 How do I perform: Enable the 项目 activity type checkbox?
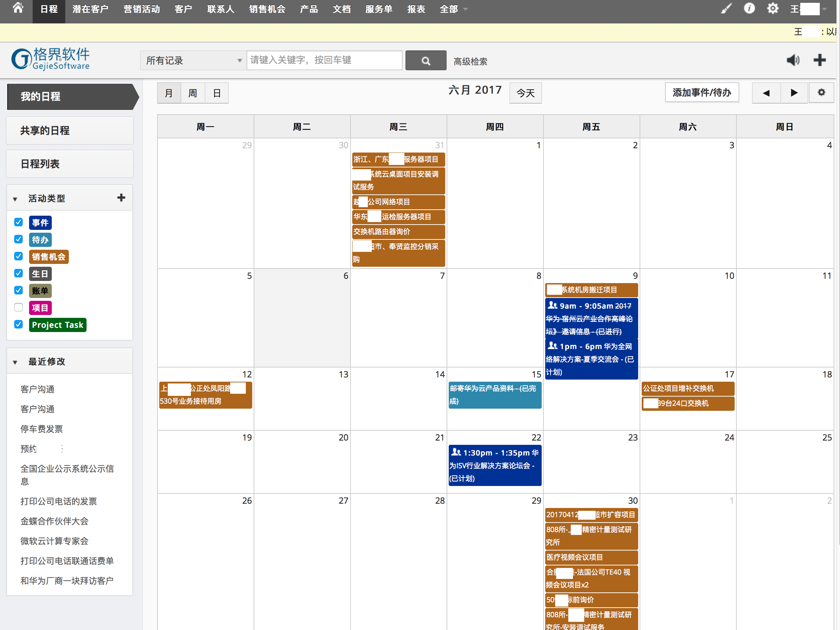pyautogui.click(x=18, y=307)
